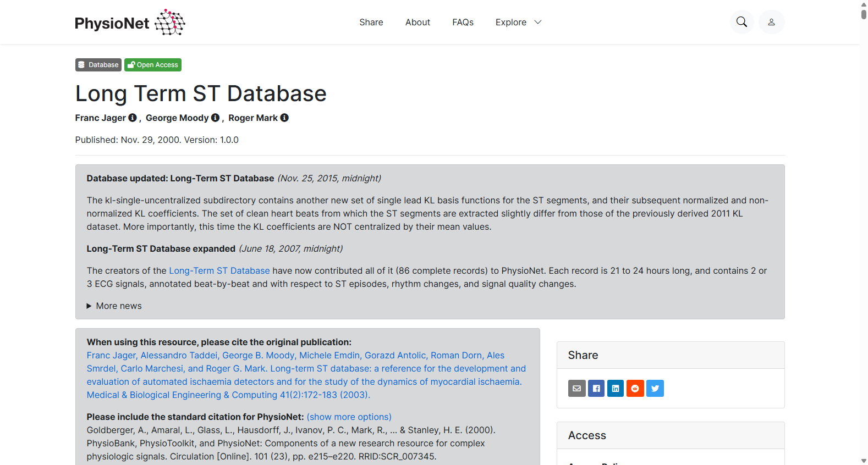868x465 pixels.
Task: Open the Explore dropdown menu
Action: coord(518,22)
